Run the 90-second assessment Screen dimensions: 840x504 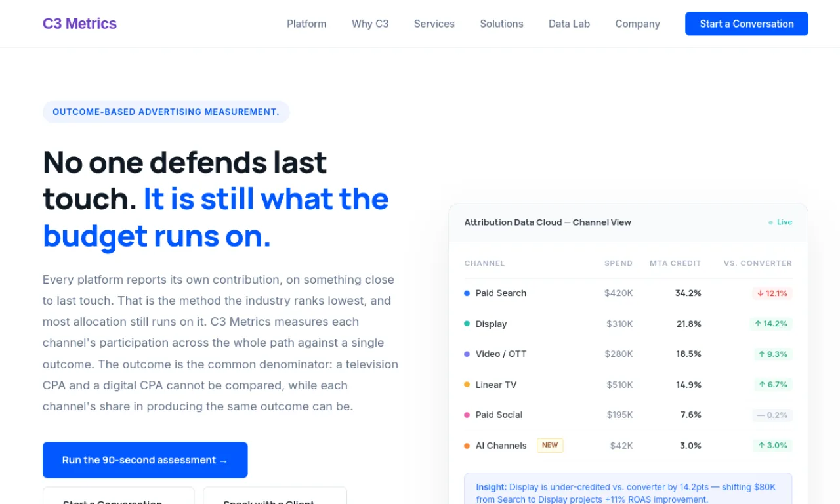click(145, 460)
